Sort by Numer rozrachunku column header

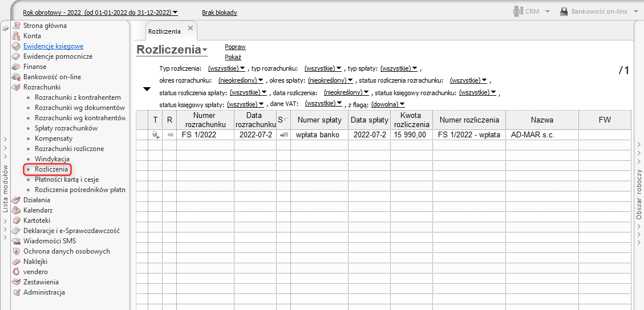[205, 120]
